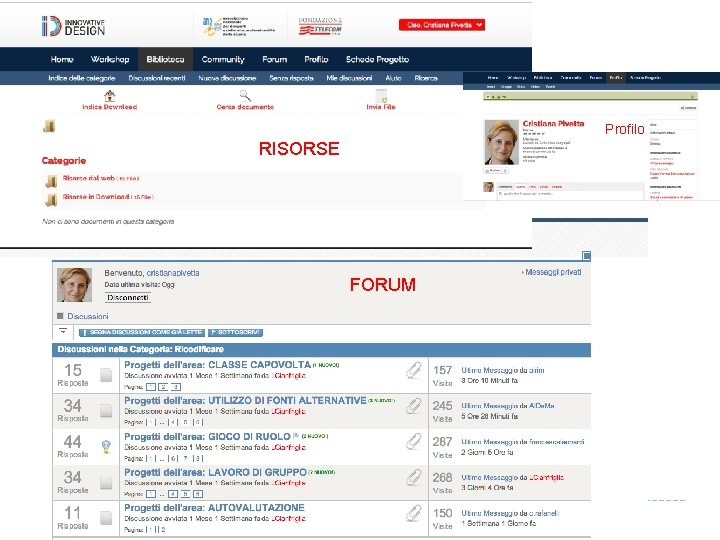720x540 pixels.
Task: Open Progetti dell'area: UTILIZZO DI FONTI ALTERNATIVE
Action: [246, 400]
